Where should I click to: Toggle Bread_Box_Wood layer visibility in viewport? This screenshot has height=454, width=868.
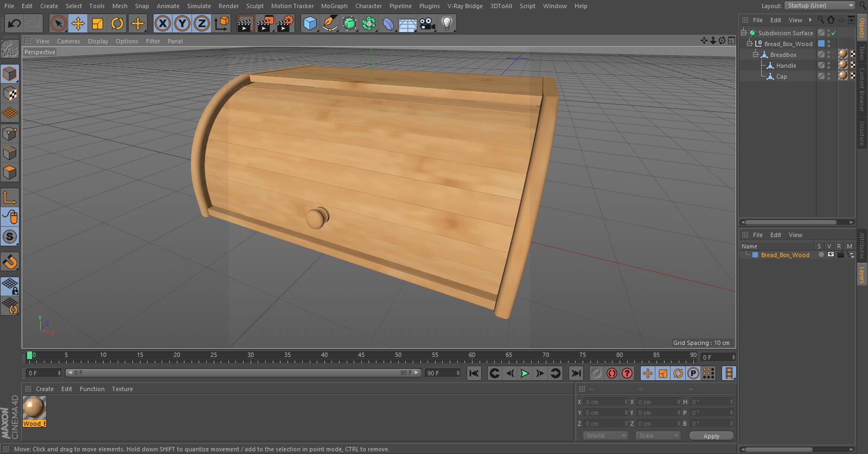[831, 254]
